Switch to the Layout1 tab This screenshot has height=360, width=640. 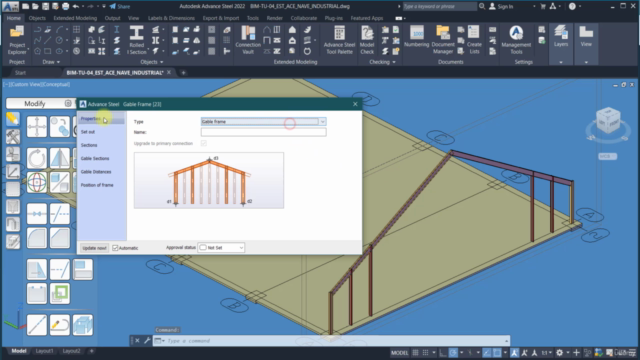tap(44, 351)
